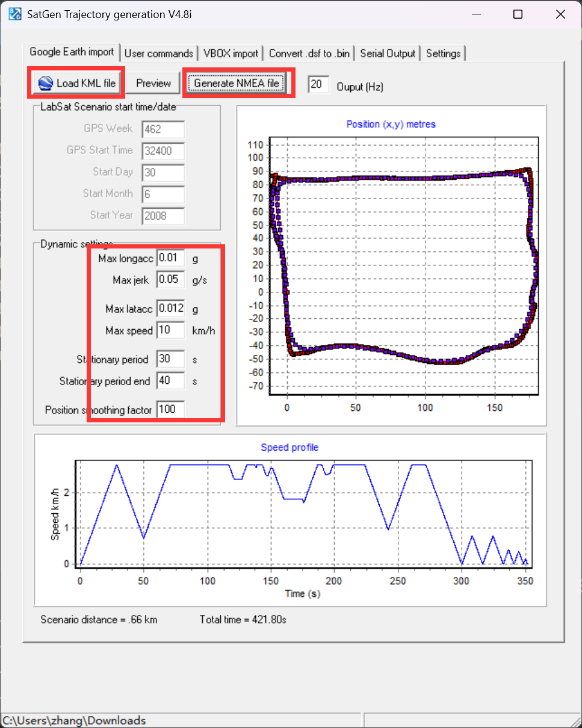582x728 pixels.
Task: Click the SatGen app icon in title bar
Action: (x=14, y=14)
